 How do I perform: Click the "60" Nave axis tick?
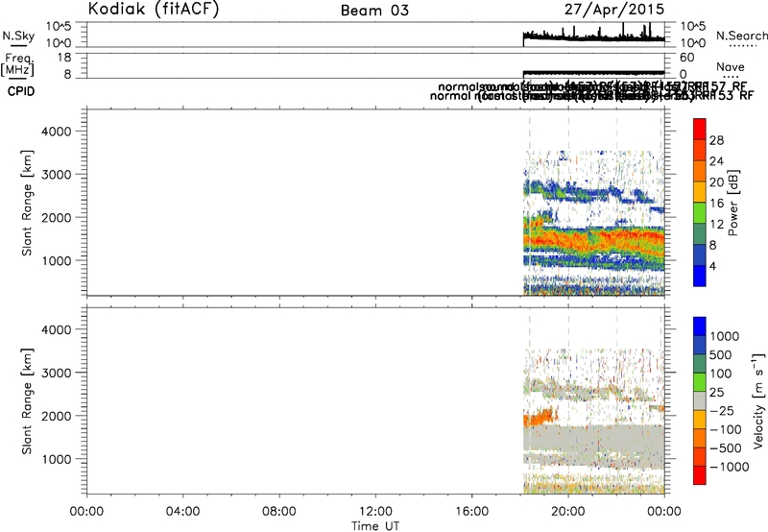click(687, 58)
